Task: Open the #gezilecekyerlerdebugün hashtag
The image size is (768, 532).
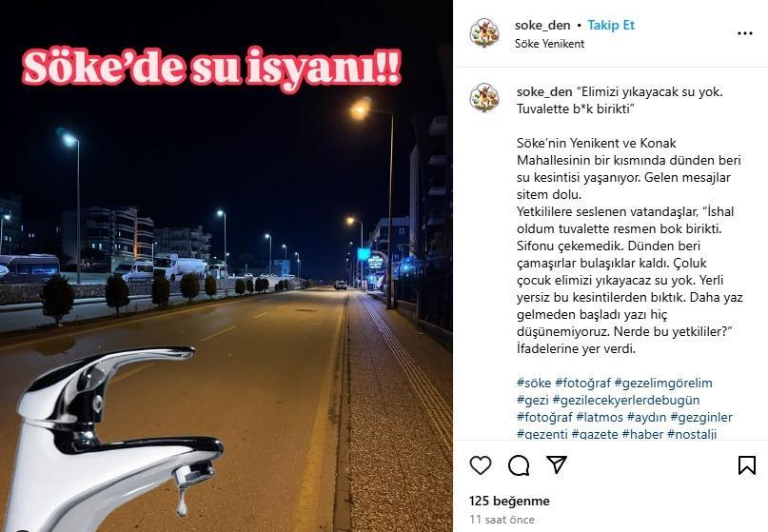Action: (x=626, y=401)
